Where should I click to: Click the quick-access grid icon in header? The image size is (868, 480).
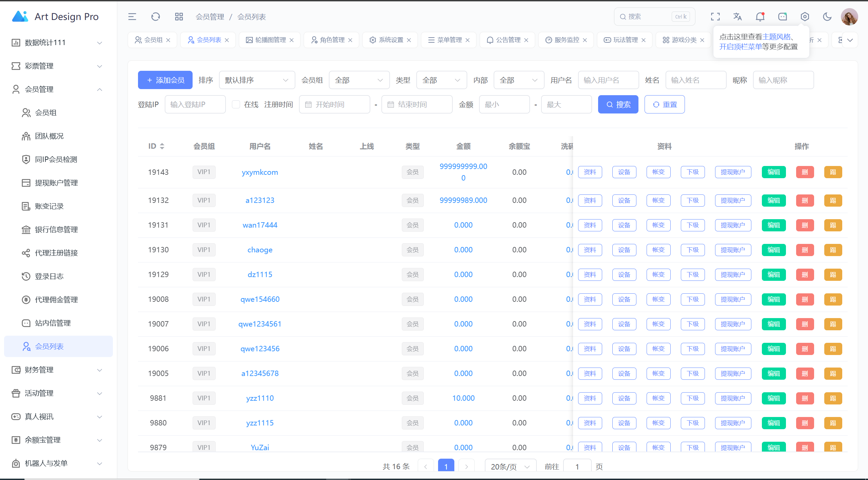click(179, 17)
